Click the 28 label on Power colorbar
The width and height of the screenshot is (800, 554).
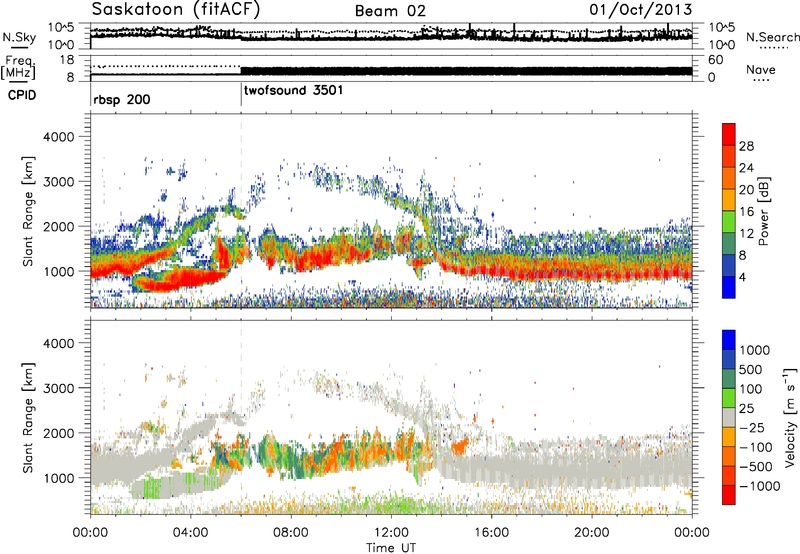pos(746,146)
